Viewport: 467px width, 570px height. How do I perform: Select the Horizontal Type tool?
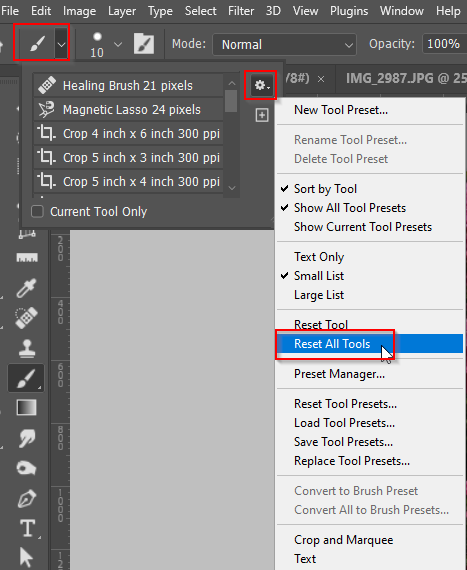(27, 528)
